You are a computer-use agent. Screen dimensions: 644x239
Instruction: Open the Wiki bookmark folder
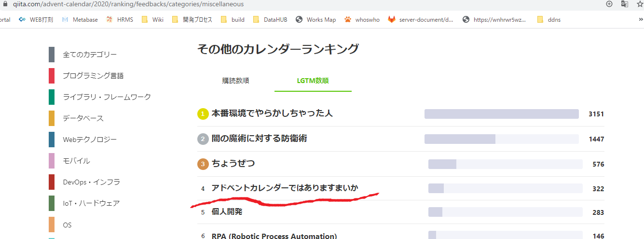152,20
